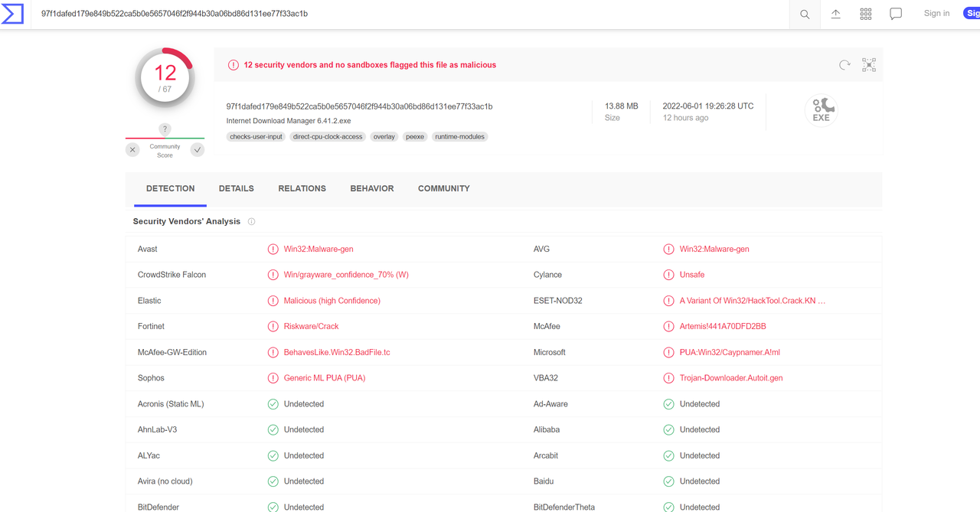Open the comments speech bubble icon
Screen dimensions: 980x512
(x=896, y=14)
